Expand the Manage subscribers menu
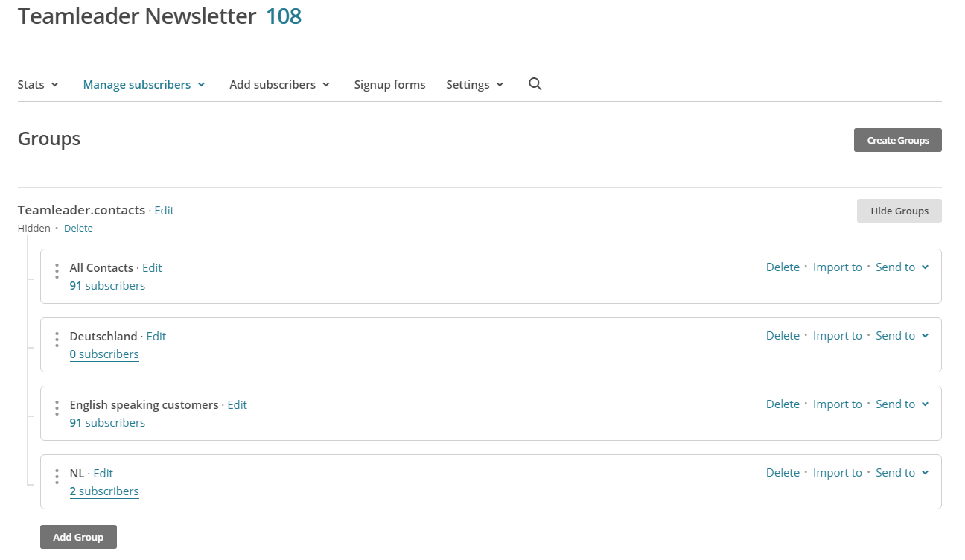This screenshot has width=965, height=560. [x=144, y=85]
